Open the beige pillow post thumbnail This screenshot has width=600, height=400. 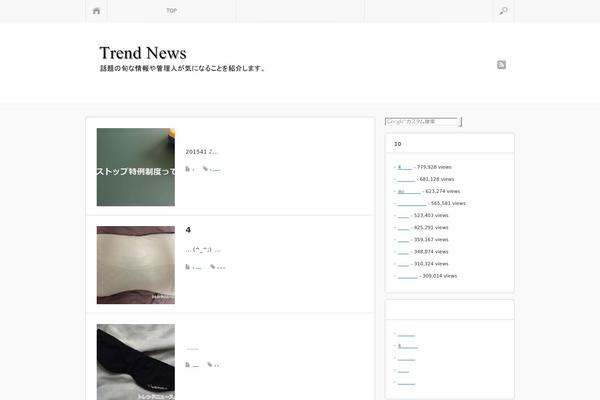tap(136, 265)
